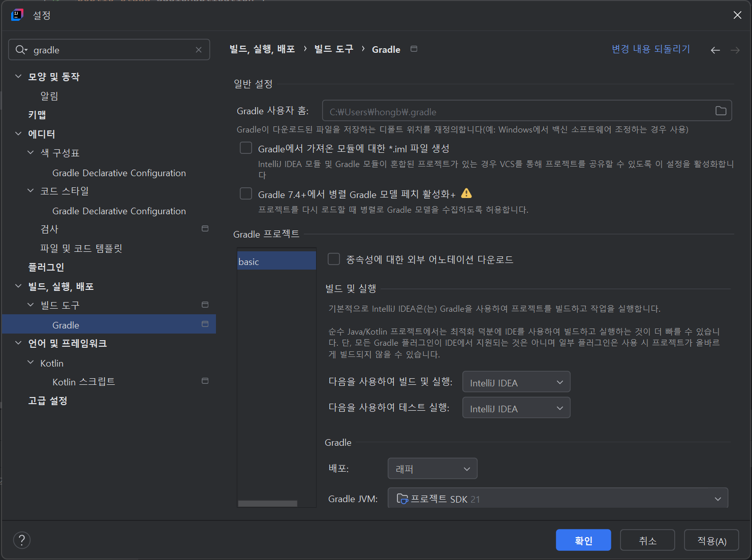
Task: Click the project icon beside 검사
Action: point(205,228)
